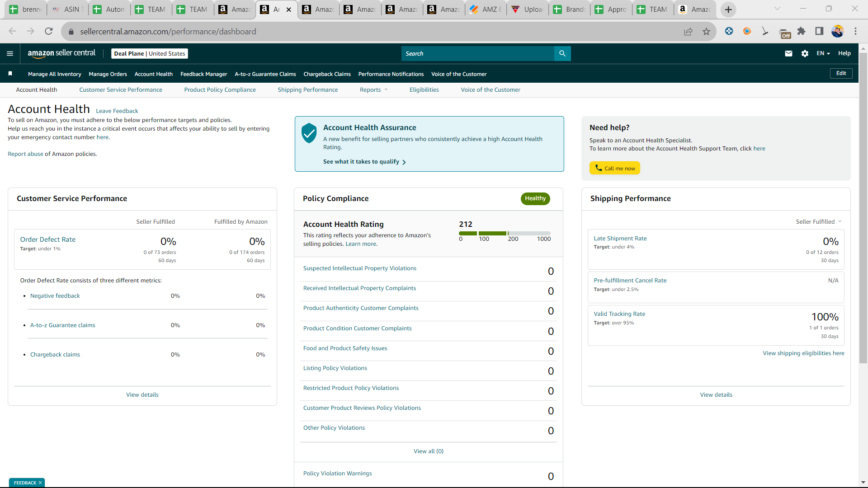Open the Order Defect Rate link
Viewport: 868px width, 488px height.
click(48, 239)
